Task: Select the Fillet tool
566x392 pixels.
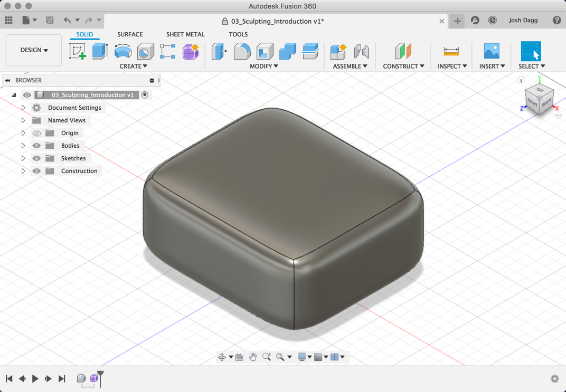Action: click(242, 51)
